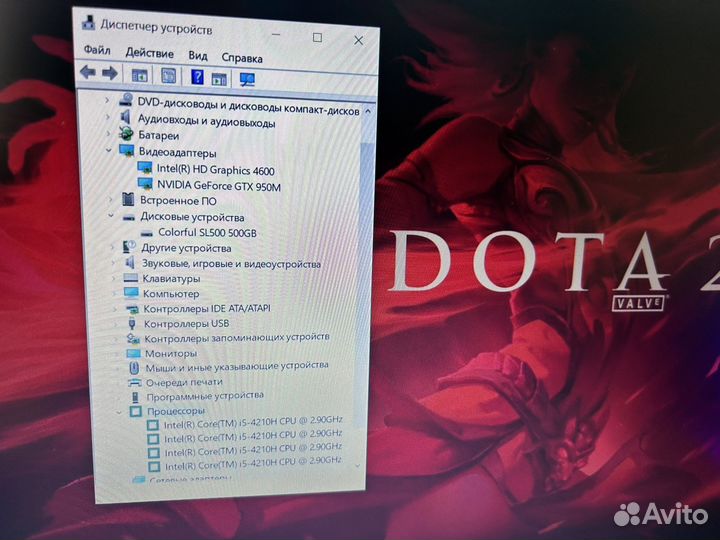Screen dimensions: 720x540
Task: Select the Контроллеры IDE ATA/ATAPI category
Action: pos(207,309)
